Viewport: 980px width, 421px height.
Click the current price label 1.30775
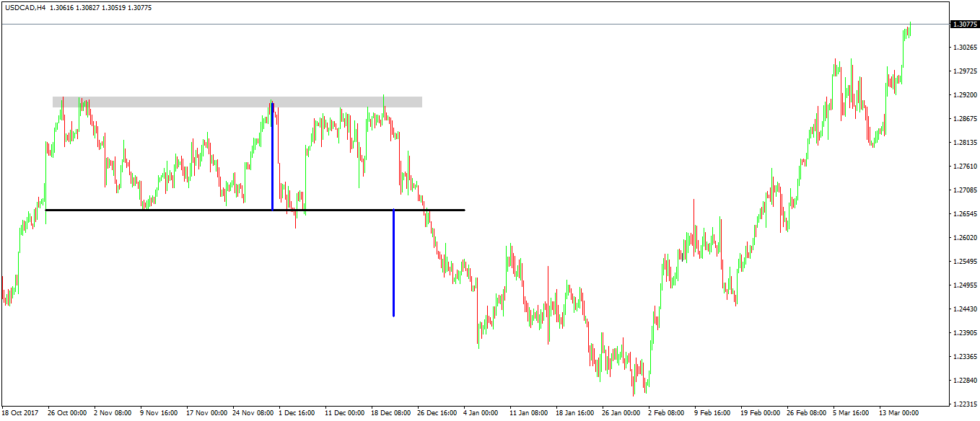click(x=964, y=25)
